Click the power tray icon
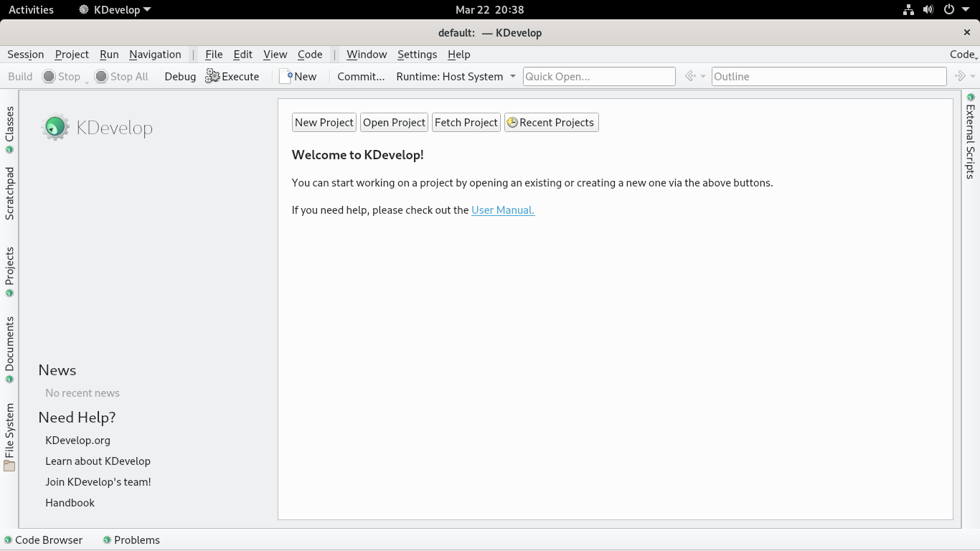 pos(948,10)
